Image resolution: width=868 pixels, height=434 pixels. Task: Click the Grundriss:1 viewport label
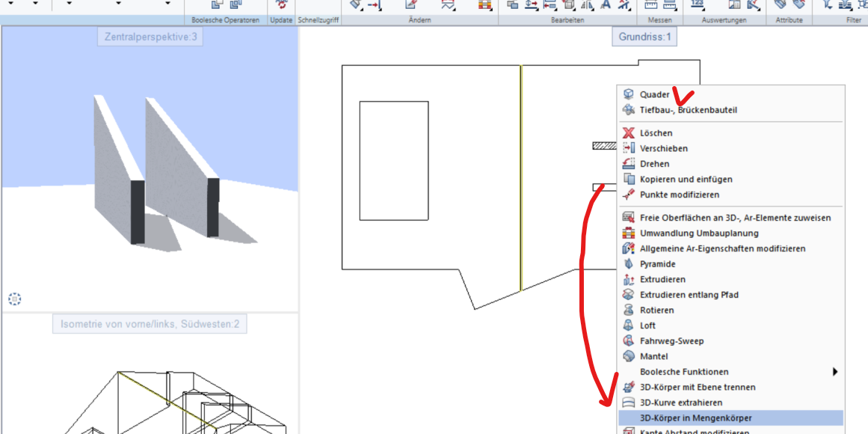click(x=645, y=36)
